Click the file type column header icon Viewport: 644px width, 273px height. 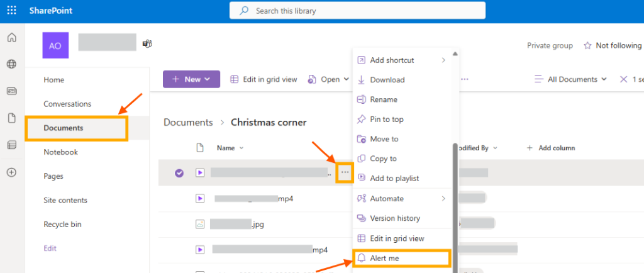point(200,148)
